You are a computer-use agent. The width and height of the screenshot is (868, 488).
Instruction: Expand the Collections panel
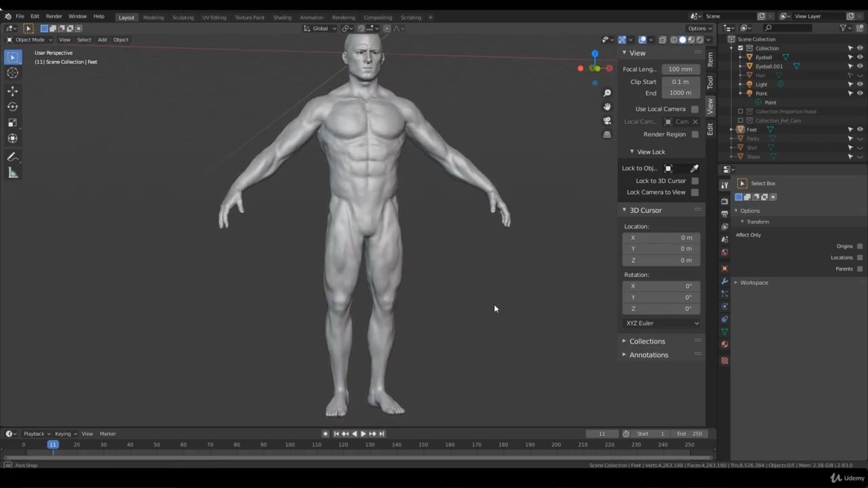[x=647, y=342]
